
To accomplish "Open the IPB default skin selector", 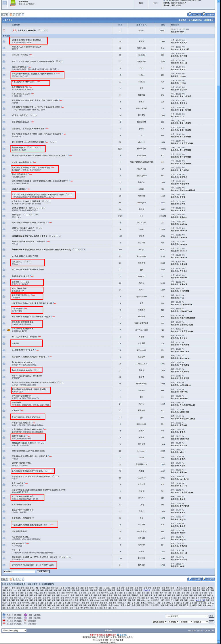I will (x=14, y=631).
